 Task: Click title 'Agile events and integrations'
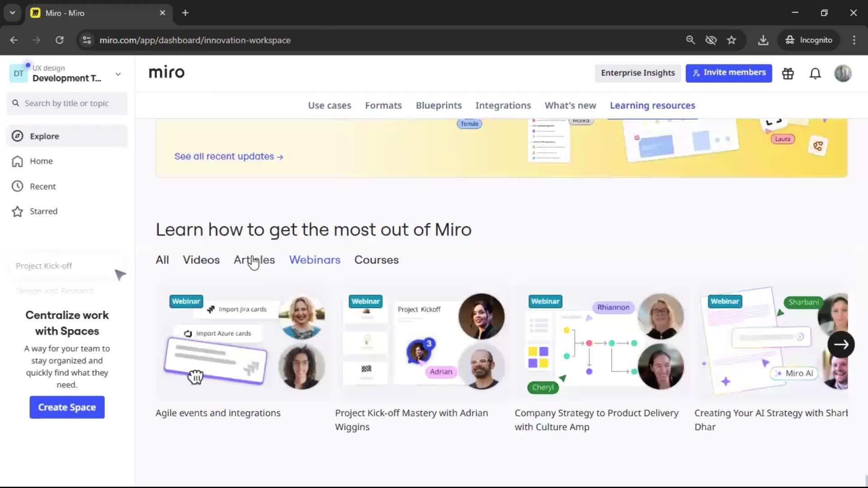pos(218,413)
